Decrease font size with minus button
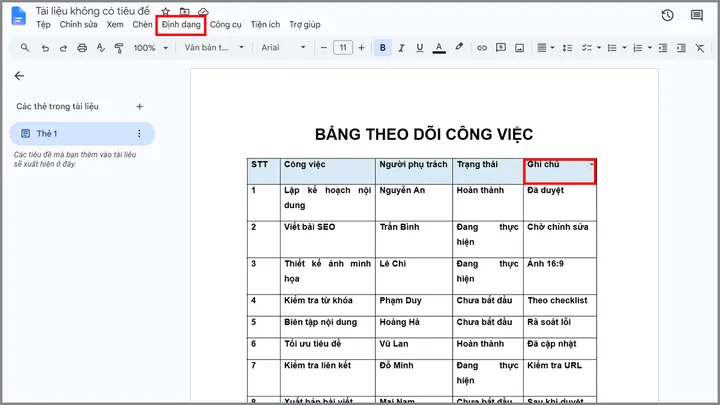Screen dimensions: 720x405 [324, 48]
